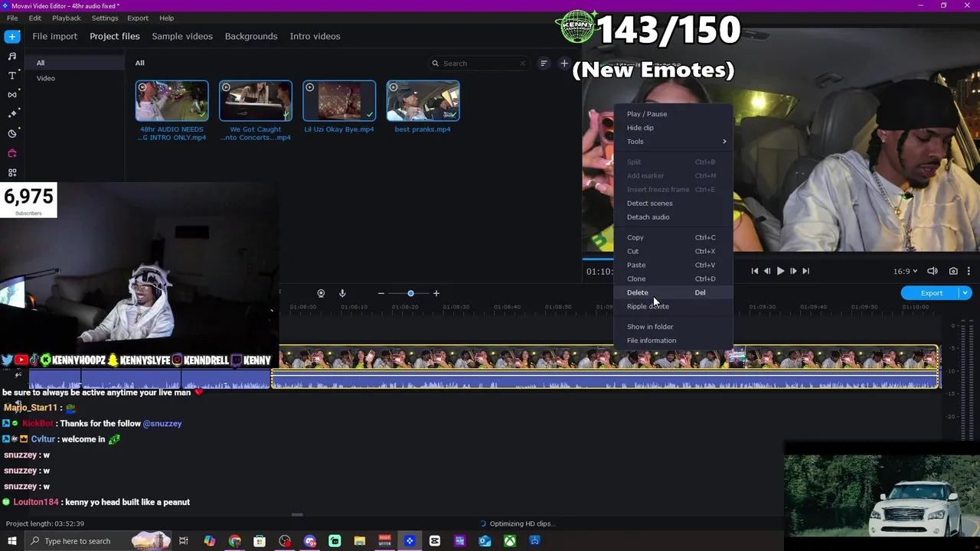Image resolution: width=980 pixels, height=551 pixels.
Task: Click the preview volume speaker icon
Action: coord(933,271)
